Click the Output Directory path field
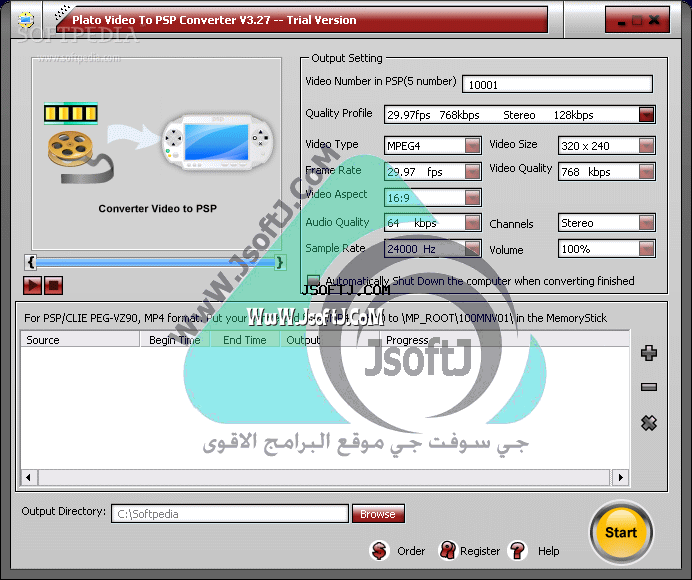The image size is (692, 580). click(x=230, y=514)
